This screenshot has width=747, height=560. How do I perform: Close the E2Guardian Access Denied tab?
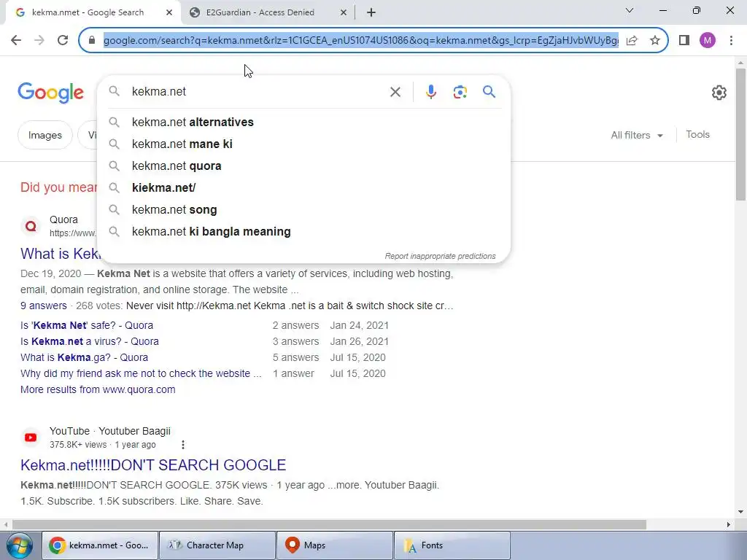point(344,12)
